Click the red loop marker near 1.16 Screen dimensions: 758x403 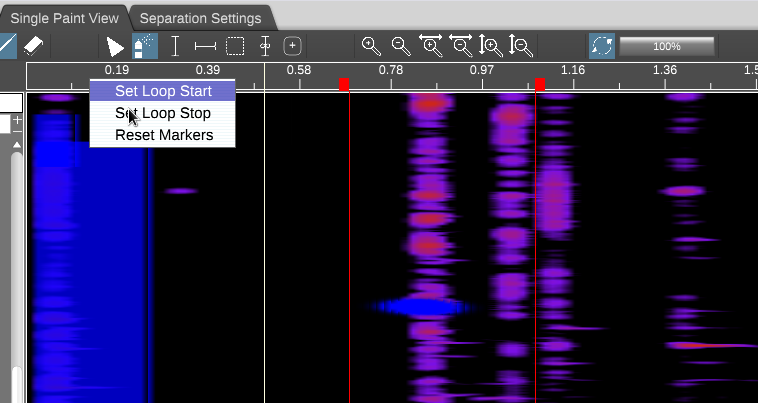(x=540, y=85)
